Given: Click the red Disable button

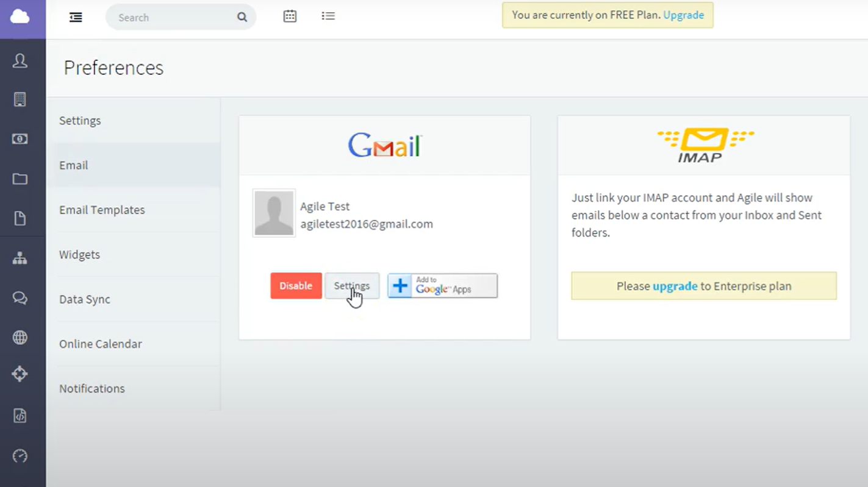Looking at the screenshot, I should pos(296,286).
